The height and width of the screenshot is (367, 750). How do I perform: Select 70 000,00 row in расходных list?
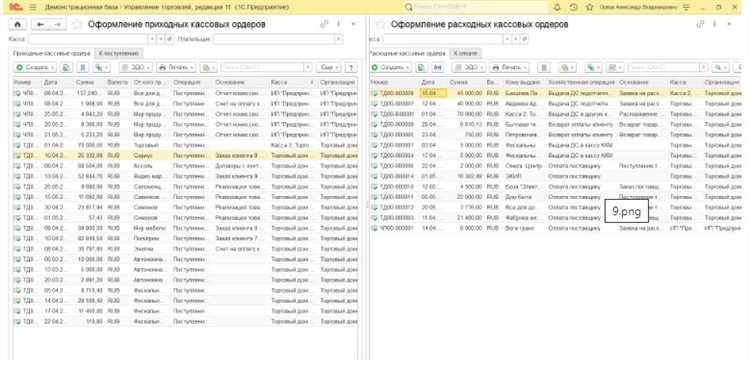coord(555,114)
